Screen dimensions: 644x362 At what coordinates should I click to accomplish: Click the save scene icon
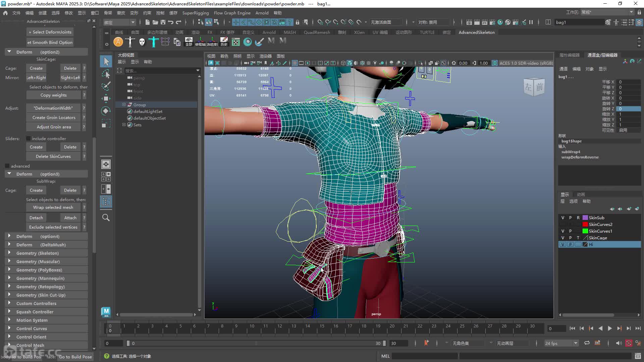(163, 22)
